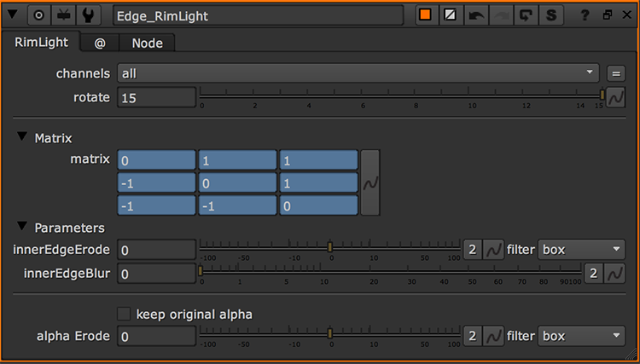Float the panel with the window icon
This screenshot has height=364, width=640.
(608, 15)
